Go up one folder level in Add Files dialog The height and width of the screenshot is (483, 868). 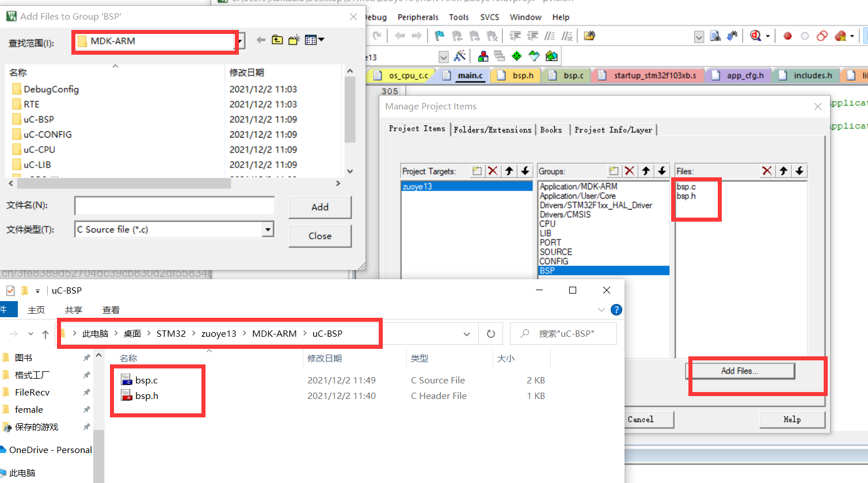coord(277,40)
